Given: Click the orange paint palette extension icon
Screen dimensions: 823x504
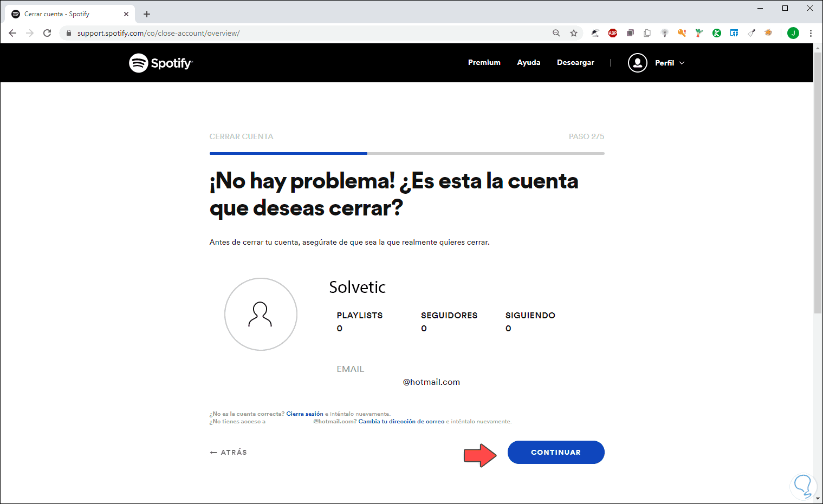Looking at the screenshot, I should [768, 33].
